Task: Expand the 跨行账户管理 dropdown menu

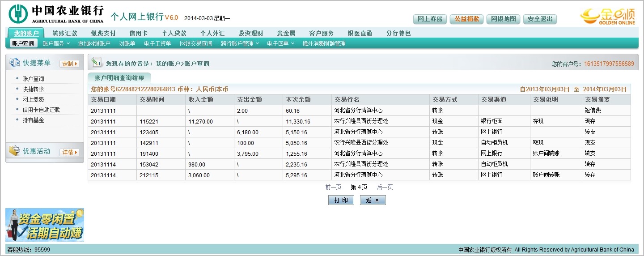Action: (239, 43)
